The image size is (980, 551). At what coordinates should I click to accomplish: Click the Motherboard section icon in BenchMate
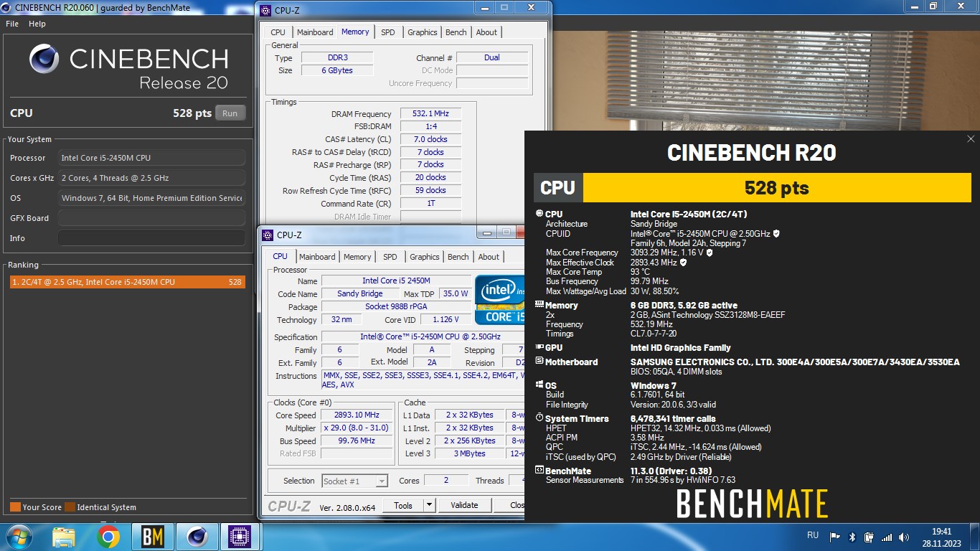[540, 362]
